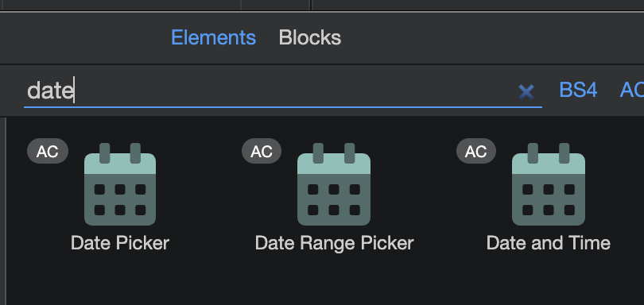The width and height of the screenshot is (644, 305).
Task: Select the Date Picker calendar icon
Action: click(120, 184)
